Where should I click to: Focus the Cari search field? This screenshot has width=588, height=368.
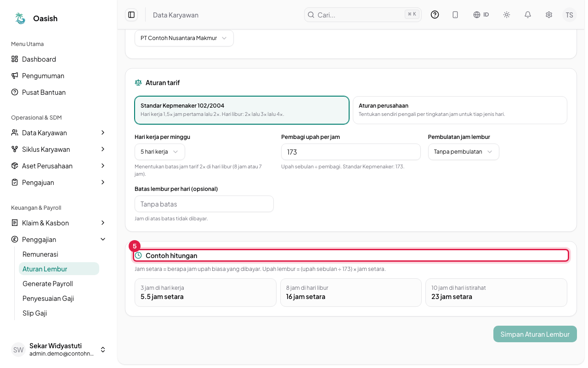363,15
